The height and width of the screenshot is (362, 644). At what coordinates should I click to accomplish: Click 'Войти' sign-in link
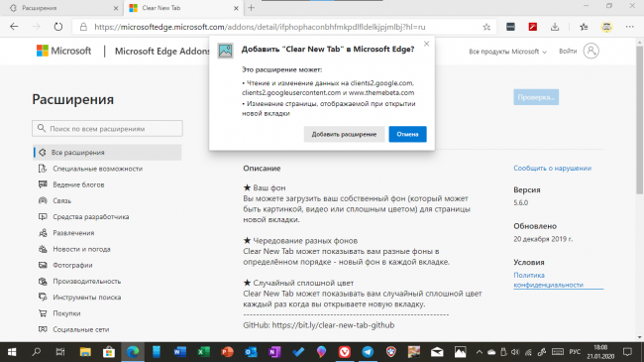click(568, 51)
